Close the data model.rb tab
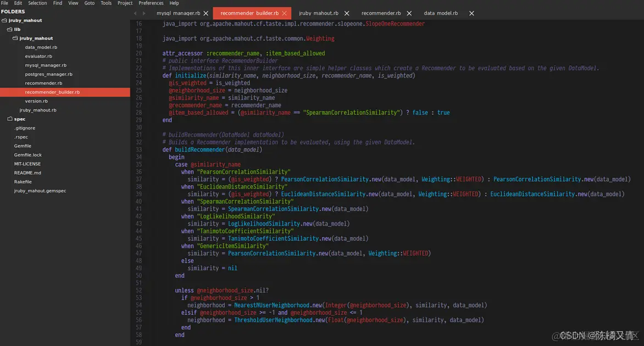 [x=471, y=13]
